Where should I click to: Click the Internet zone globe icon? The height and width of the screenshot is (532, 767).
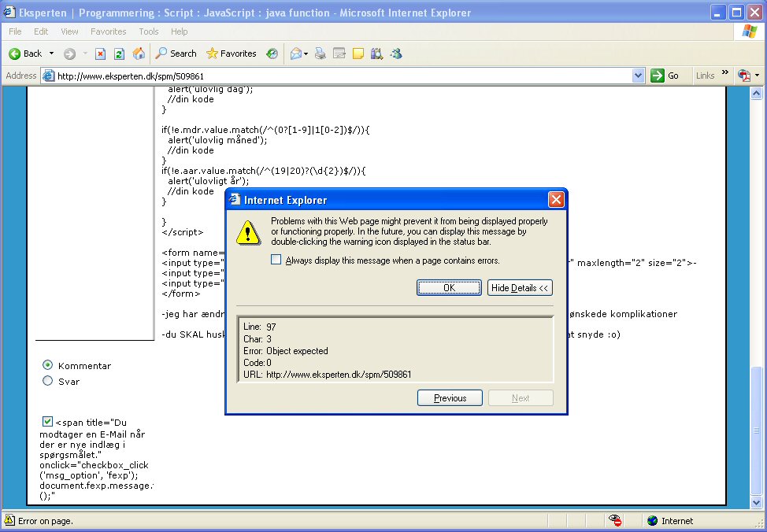(653, 521)
